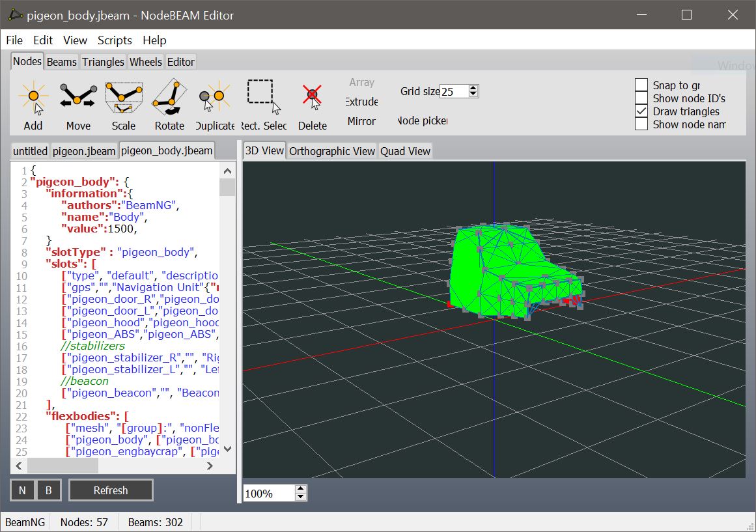Switch to the Editor tab
The image size is (756, 532).
pos(181,62)
